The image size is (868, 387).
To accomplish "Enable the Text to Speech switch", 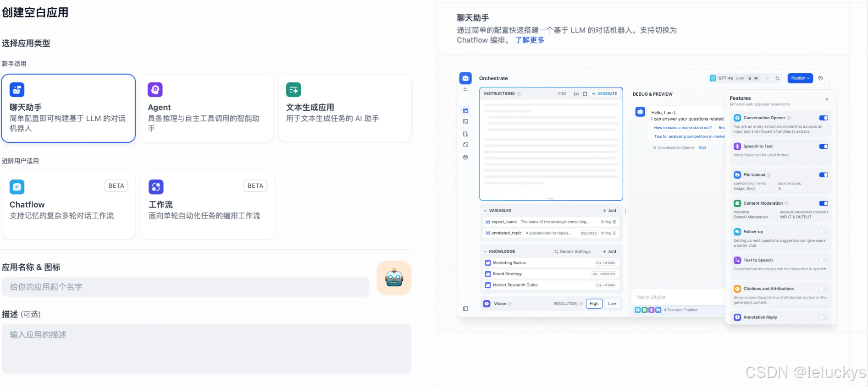I will point(824,260).
